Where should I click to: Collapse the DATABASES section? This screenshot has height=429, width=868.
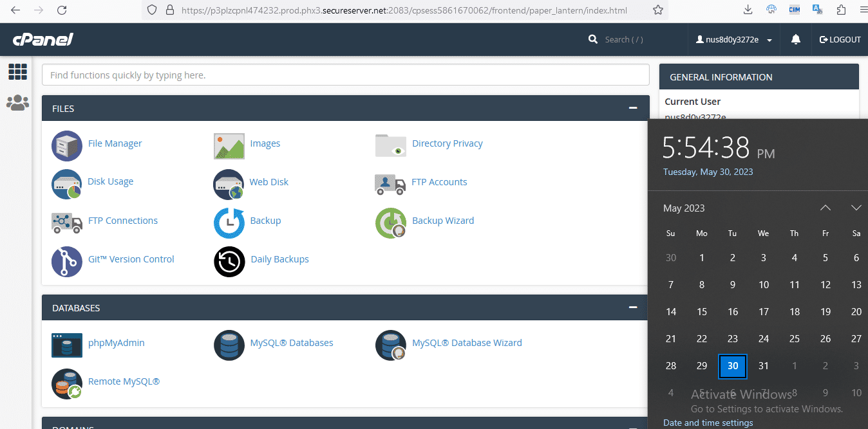634,307
